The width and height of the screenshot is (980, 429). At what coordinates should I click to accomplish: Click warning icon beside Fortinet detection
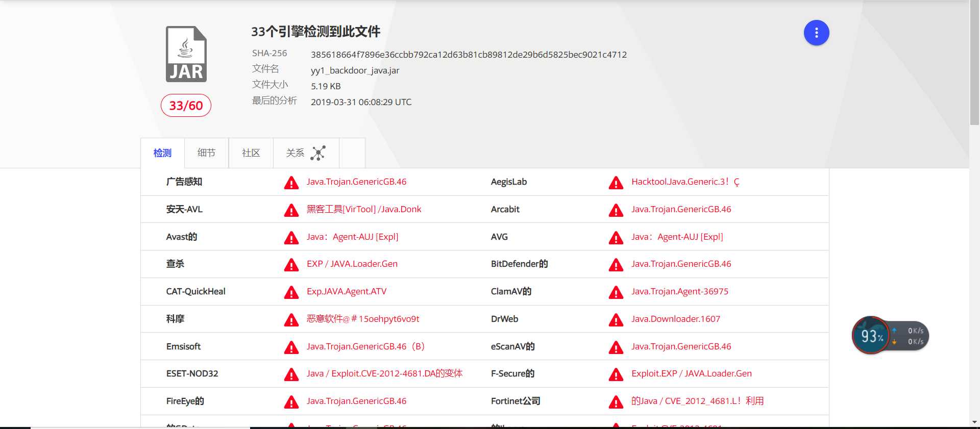point(616,402)
